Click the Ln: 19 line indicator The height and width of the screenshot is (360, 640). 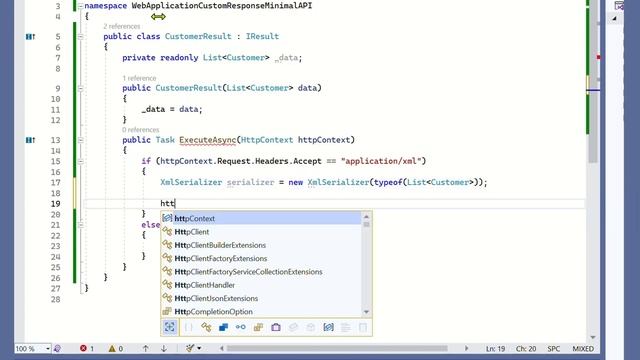point(495,349)
